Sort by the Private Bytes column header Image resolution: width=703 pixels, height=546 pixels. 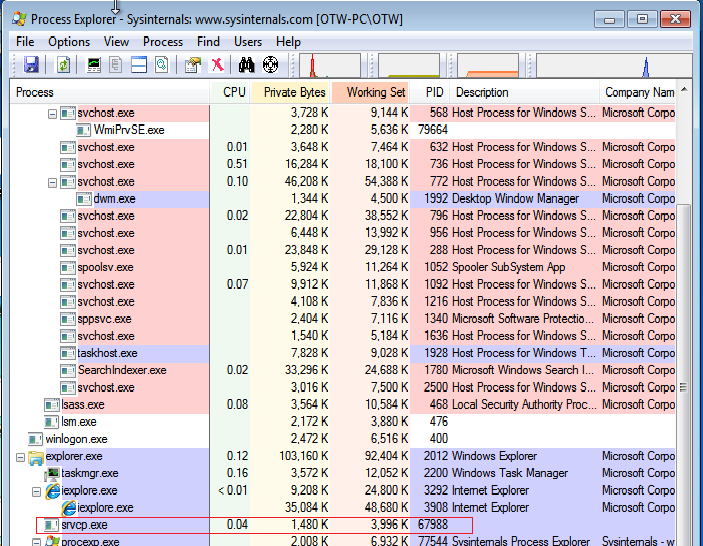coord(290,92)
